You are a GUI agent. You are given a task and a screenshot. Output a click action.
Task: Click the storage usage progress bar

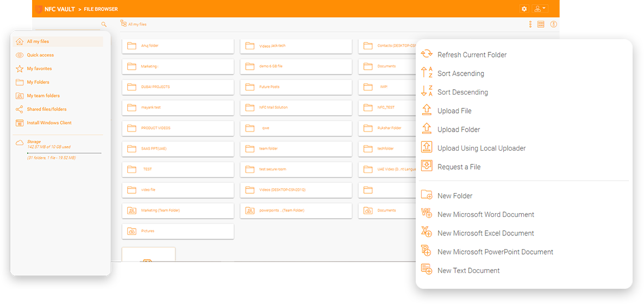coord(64,153)
